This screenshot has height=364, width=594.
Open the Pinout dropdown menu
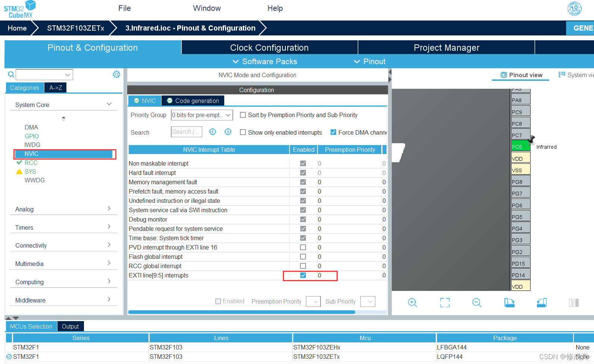click(x=370, y=62)
